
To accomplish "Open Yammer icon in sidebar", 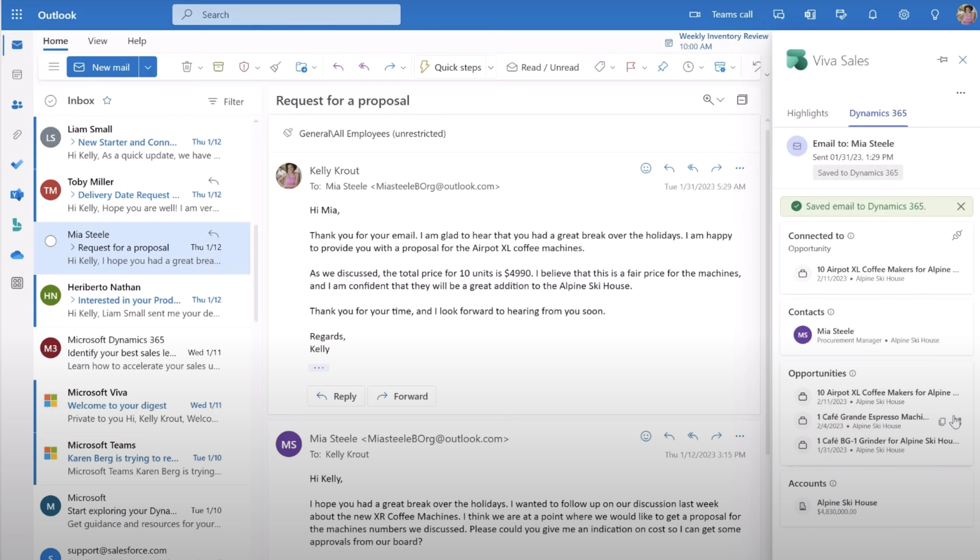I will [17, 195].
